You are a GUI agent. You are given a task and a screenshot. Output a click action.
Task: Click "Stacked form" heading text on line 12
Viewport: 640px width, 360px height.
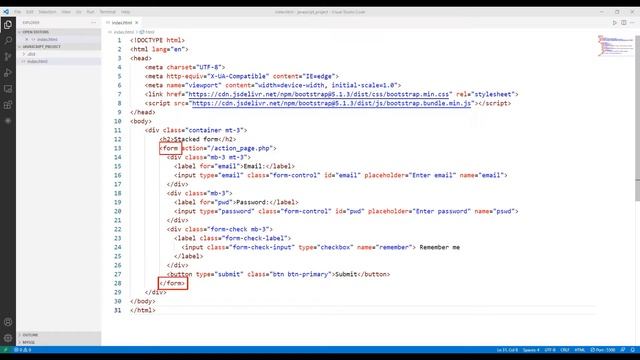point(196,139)
